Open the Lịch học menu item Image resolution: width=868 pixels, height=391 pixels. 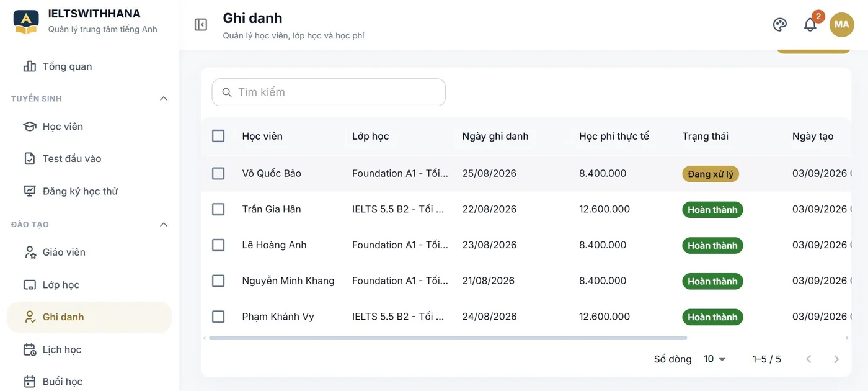pyautogui.click(x=89, y=349)
